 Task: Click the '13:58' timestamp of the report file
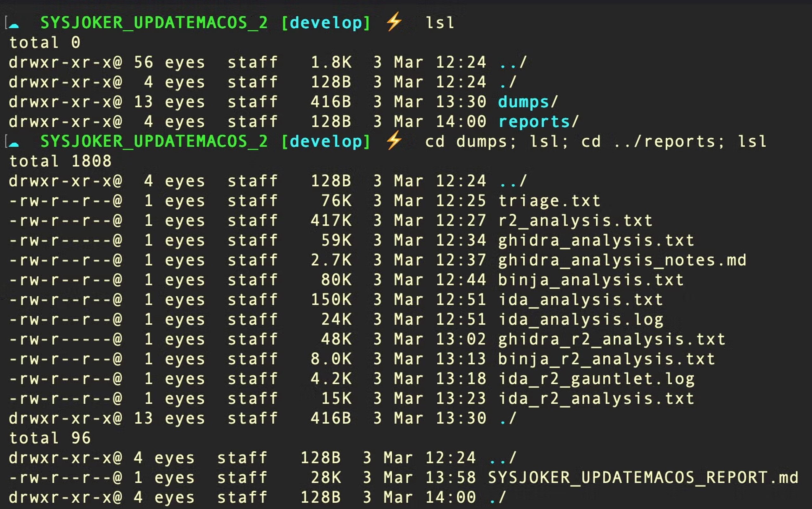coord(451,478)
